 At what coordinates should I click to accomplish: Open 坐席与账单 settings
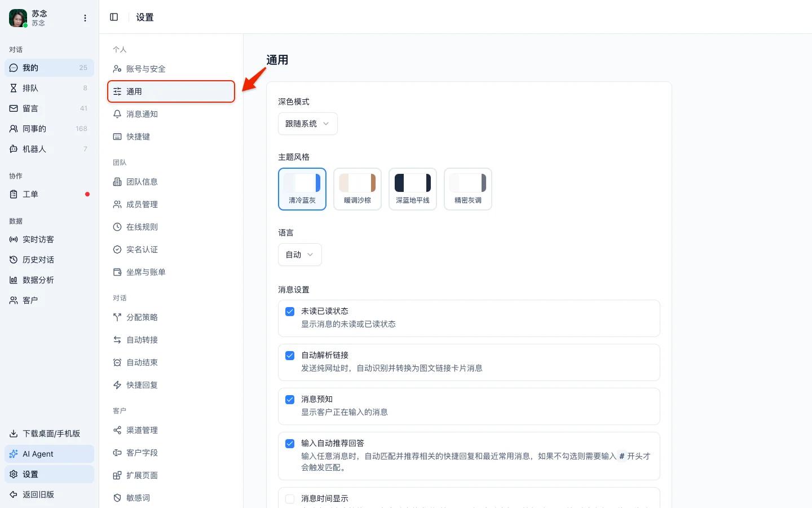click(x=171, y=272)
